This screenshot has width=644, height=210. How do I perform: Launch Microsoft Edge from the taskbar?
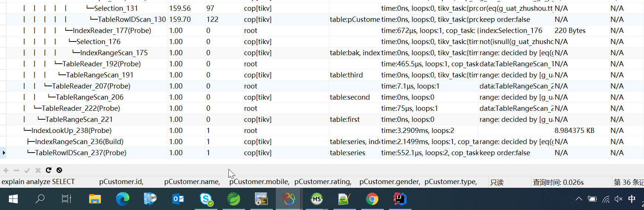point(122,199)
